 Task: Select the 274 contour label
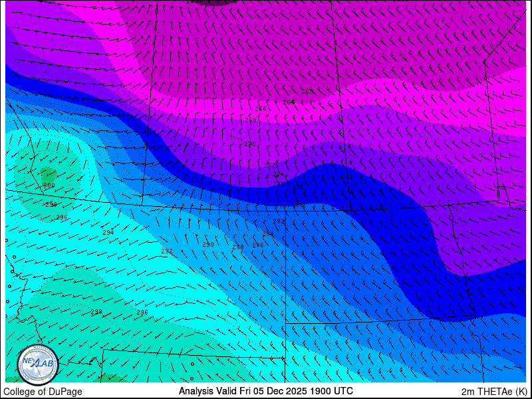tap(279, 174)
